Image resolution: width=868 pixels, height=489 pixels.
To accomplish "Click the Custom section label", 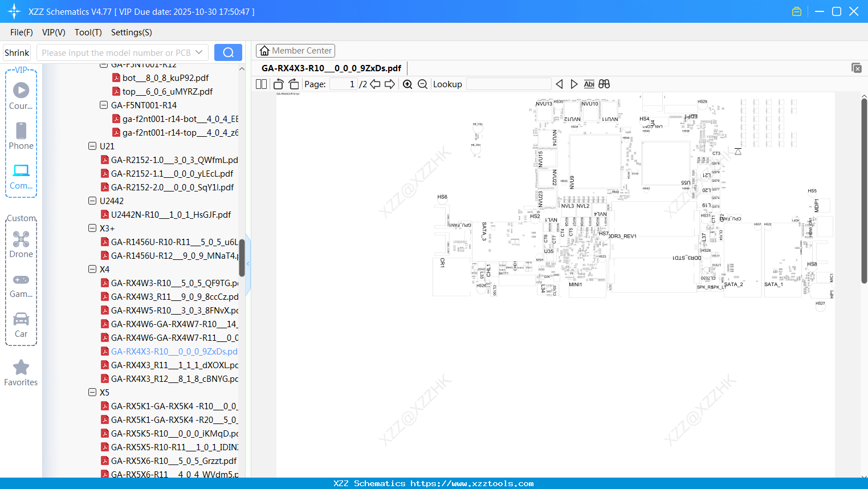I will coord(21,218).
